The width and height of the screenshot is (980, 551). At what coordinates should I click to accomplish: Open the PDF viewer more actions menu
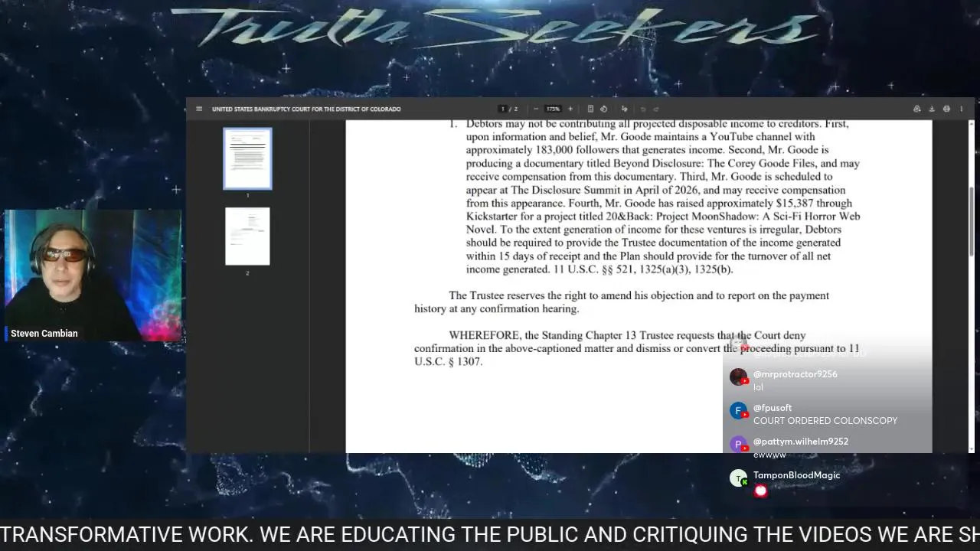(x=961, y=109)
